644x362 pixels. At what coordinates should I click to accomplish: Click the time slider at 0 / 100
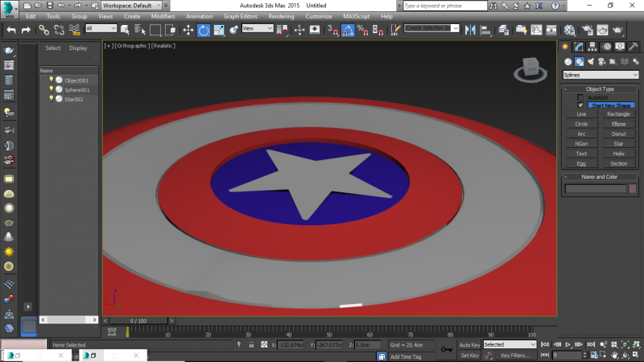pyautogui.click(x=138, y=320)
